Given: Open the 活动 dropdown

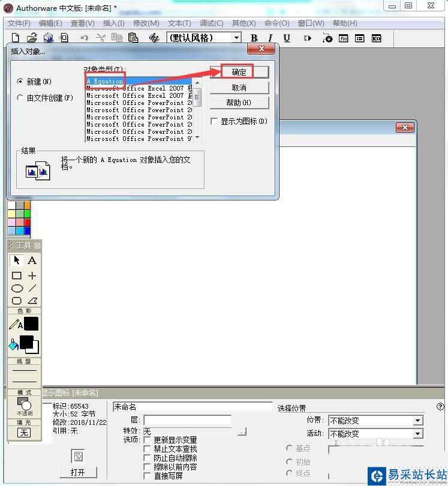Looking at the screenshot, I should 417,434.
